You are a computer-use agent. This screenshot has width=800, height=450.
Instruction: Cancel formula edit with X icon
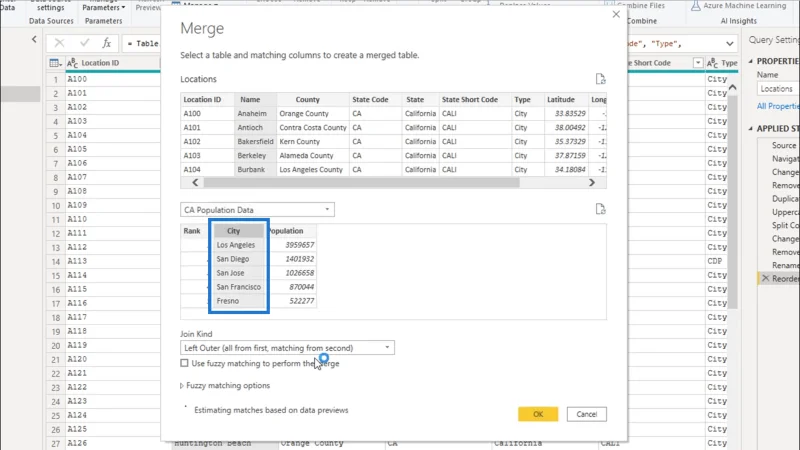59,43
